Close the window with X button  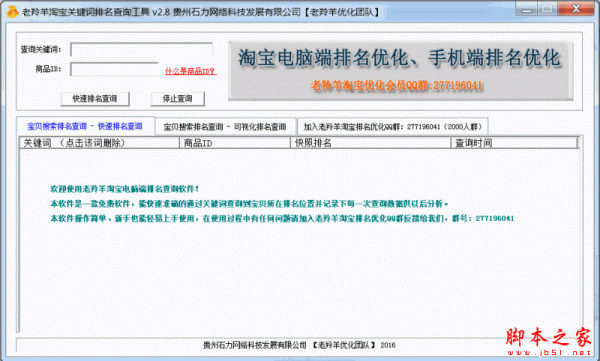point(576,9)
